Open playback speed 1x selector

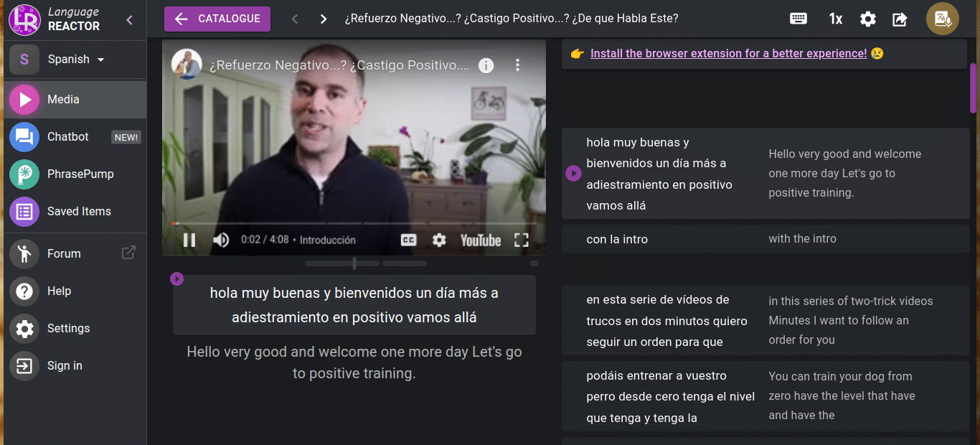(x=835, y=19)
